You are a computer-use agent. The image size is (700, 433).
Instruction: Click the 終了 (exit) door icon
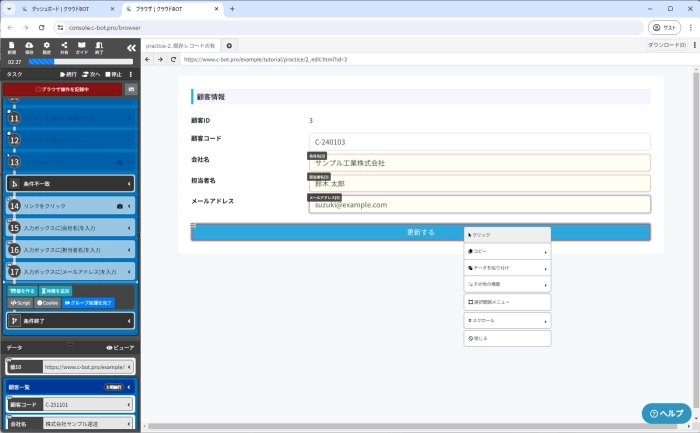coord(99,47)
